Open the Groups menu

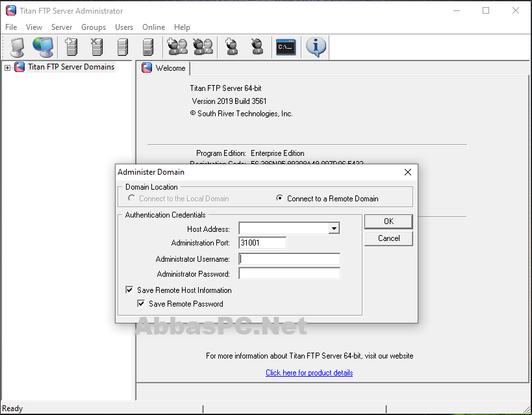tap(94, 27)
